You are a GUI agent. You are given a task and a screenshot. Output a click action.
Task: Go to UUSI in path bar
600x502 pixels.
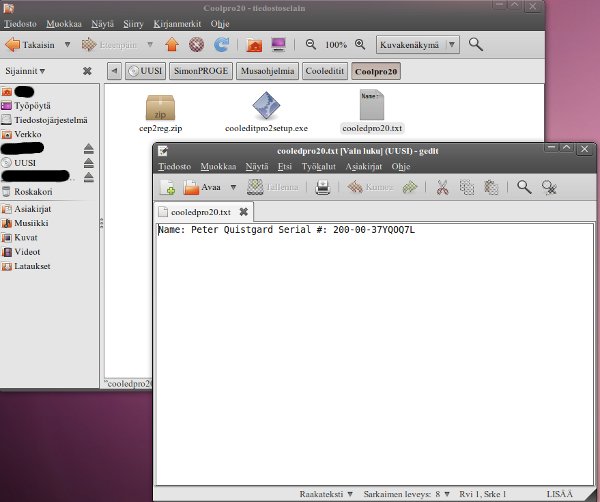[145, 71]
